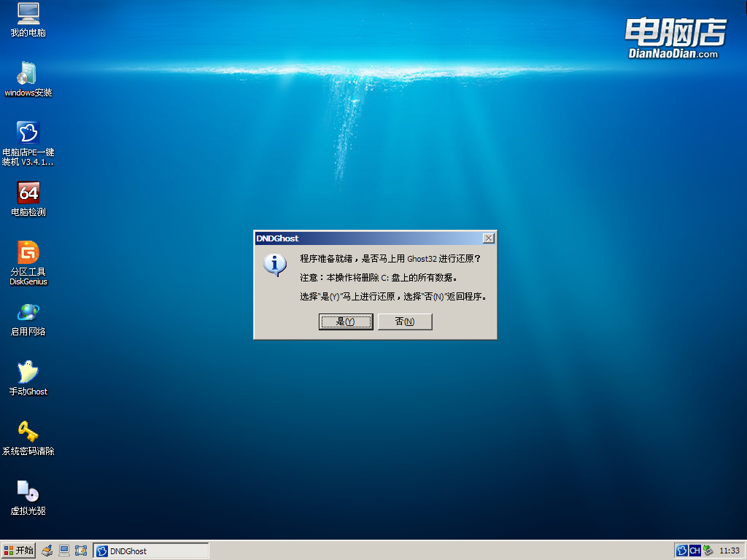This screenshot has width=747, height=560.
Task: Cancel restore with 否(N) button
Action: pyautogui.click(x=405, y=322)
